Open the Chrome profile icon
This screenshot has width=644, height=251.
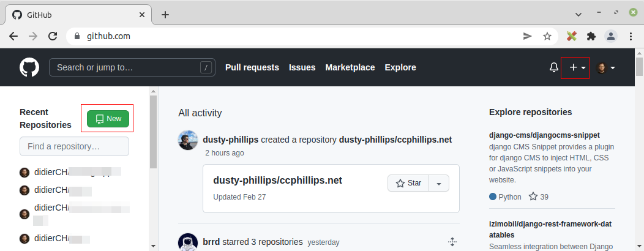pos(611,36)
